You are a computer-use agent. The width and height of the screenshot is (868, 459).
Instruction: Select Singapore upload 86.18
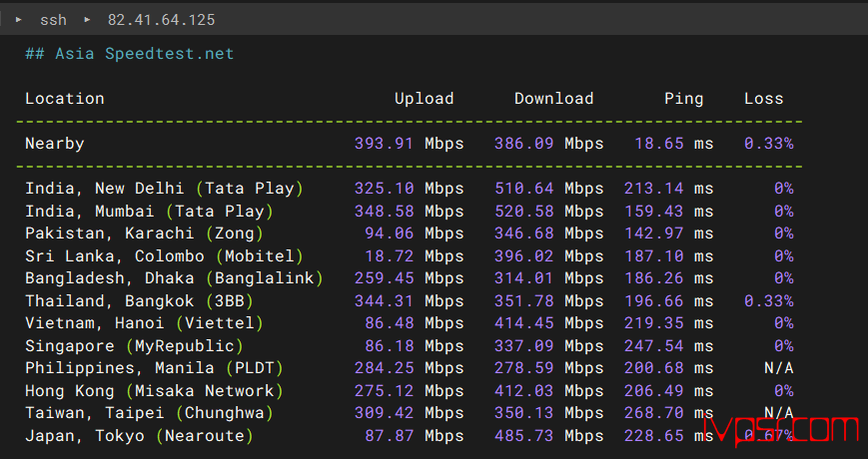pos(389,346)
